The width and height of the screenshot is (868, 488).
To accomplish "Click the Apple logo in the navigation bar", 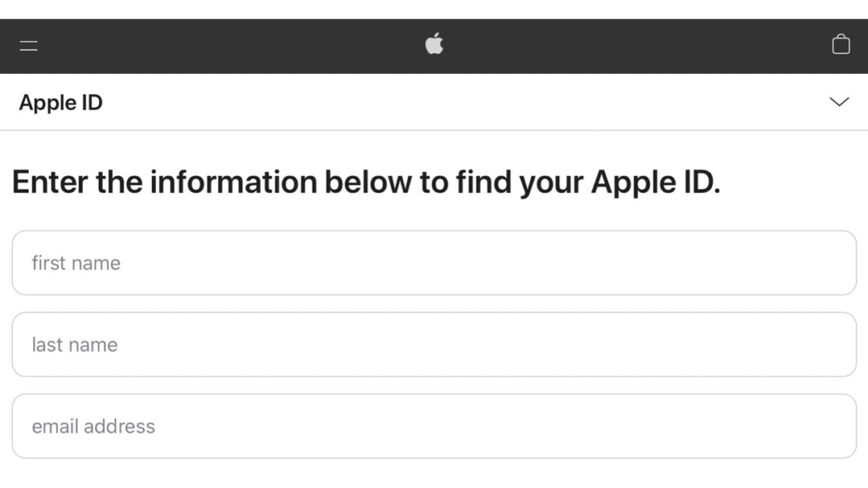I will pos(434,45).
